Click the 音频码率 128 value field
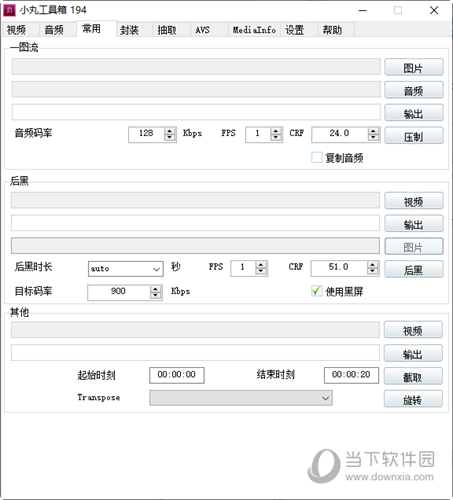 146,134
